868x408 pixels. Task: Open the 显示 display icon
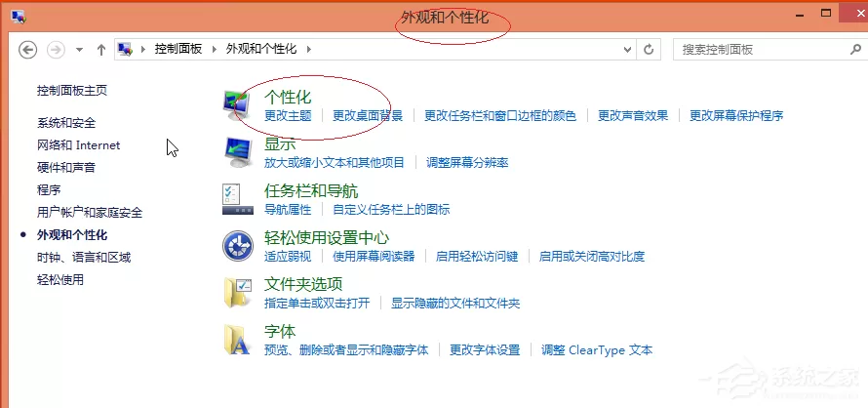[238, 152]
